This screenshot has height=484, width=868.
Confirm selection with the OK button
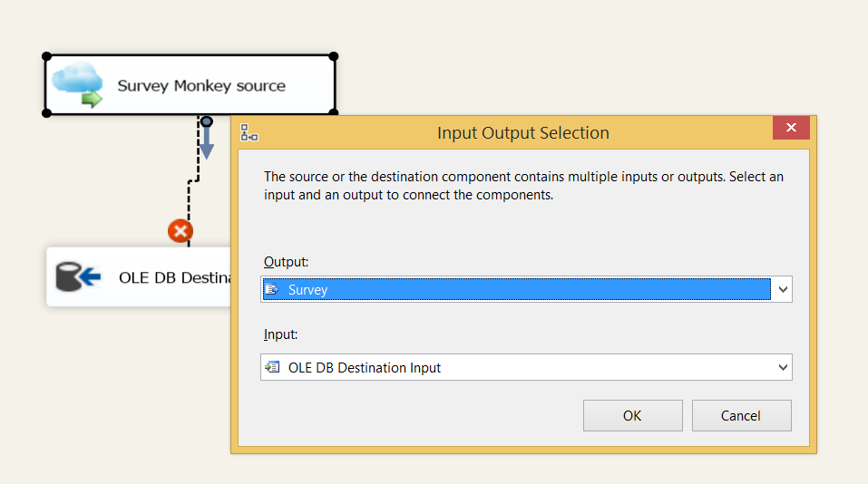point(633,415)
